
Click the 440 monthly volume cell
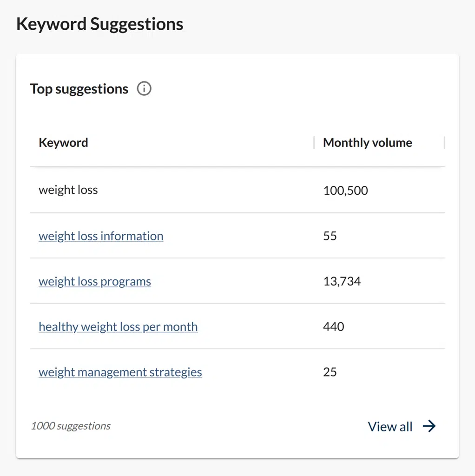333,327
